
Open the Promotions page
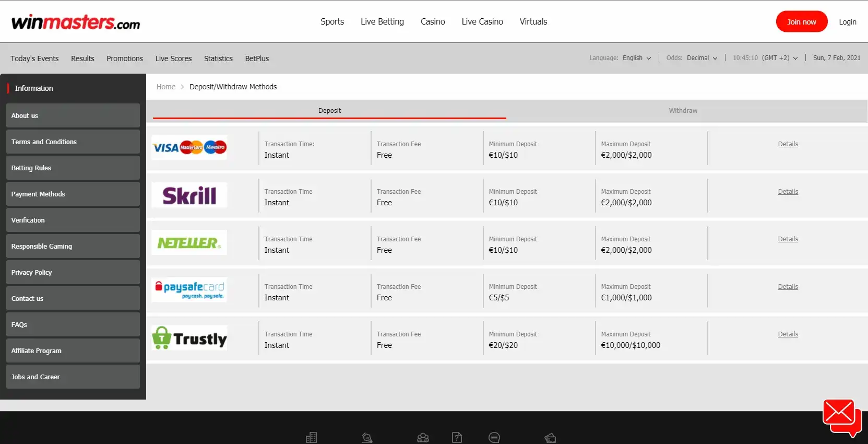(125, 59)
